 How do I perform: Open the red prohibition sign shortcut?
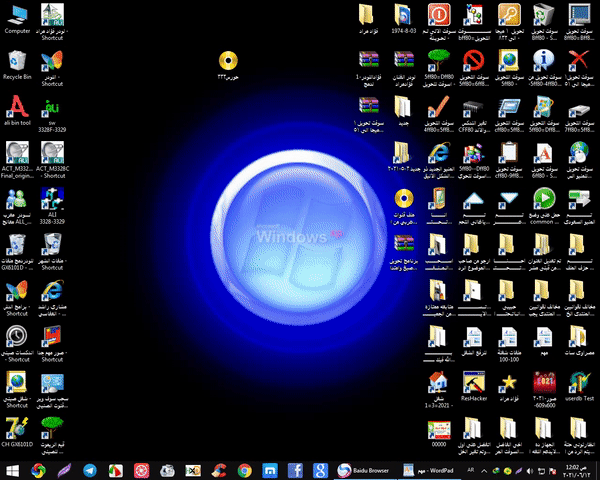point(474,68)
